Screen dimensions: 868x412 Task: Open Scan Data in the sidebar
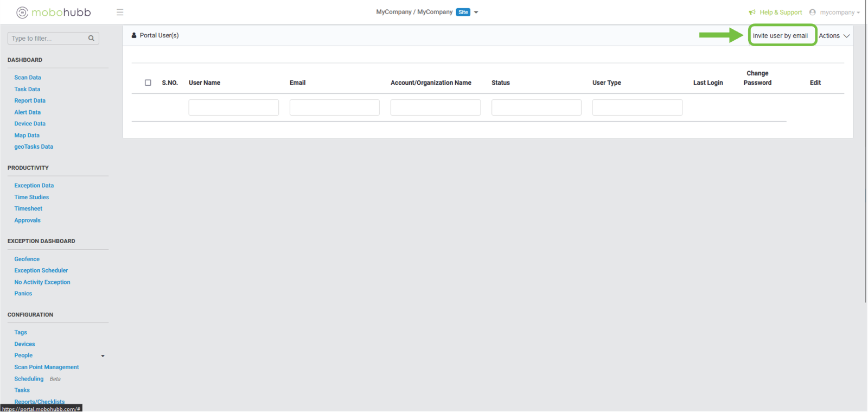click(x=28, y=78)
